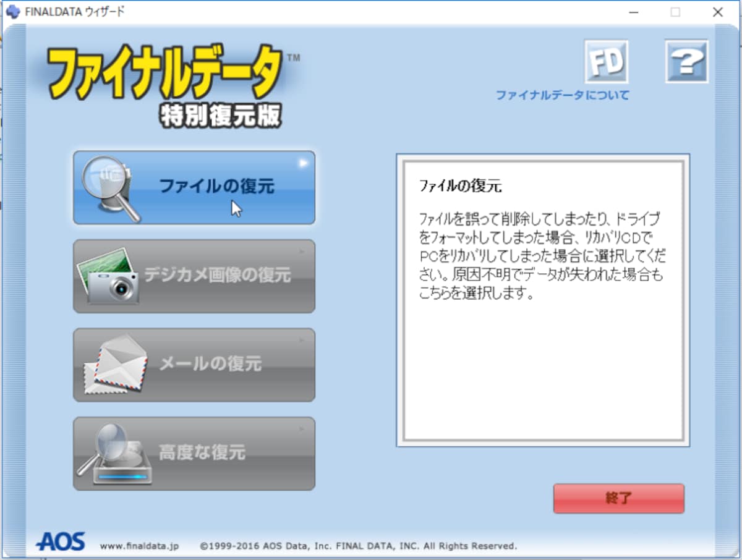Open the FD about Final Data icon
This screenshot has width=742, height=560.
606,62
